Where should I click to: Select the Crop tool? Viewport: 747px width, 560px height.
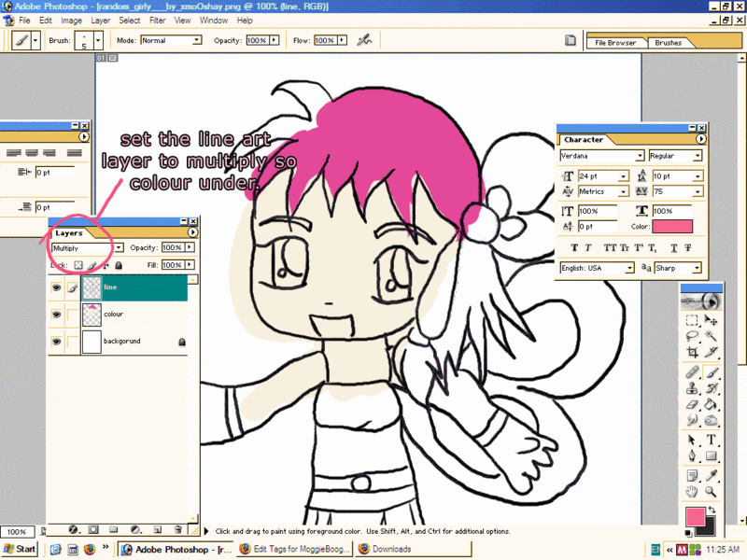coord(692,353)
